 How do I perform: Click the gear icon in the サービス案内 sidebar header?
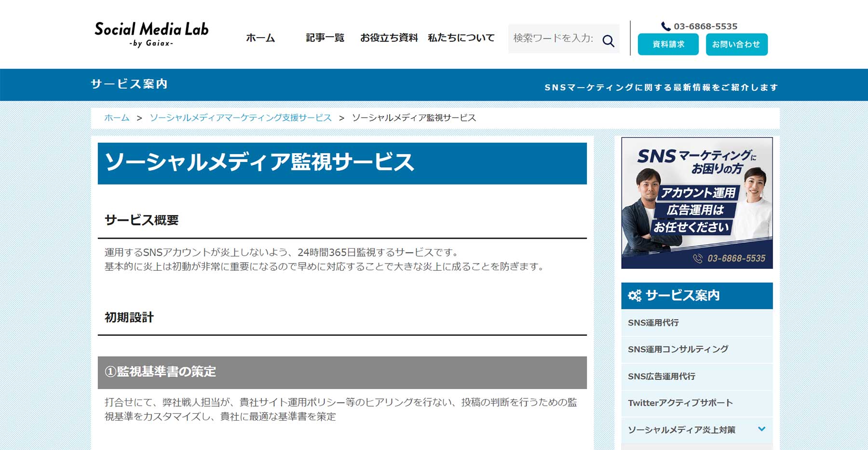(x=634, y=295)
